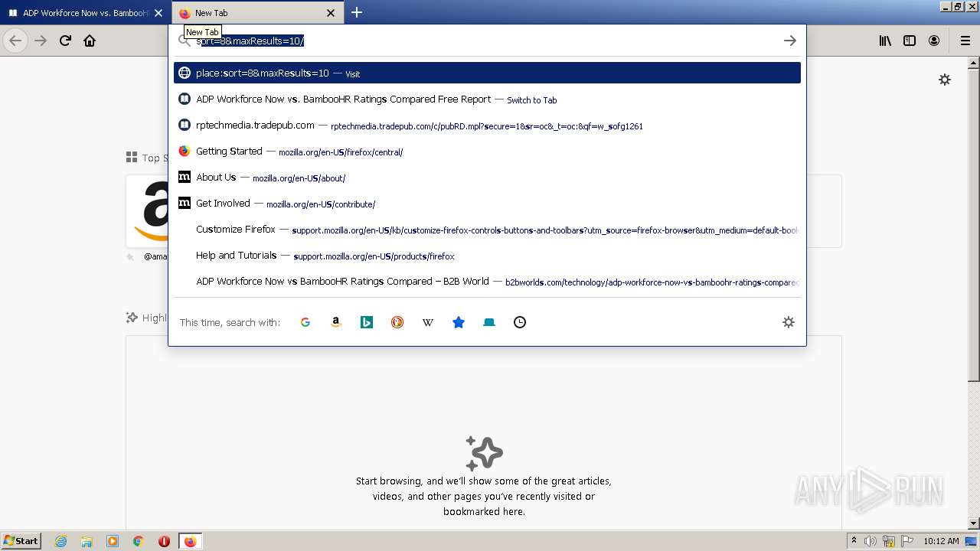
Task: Open the Library bookmarks icon
Action: pos(885,41)
